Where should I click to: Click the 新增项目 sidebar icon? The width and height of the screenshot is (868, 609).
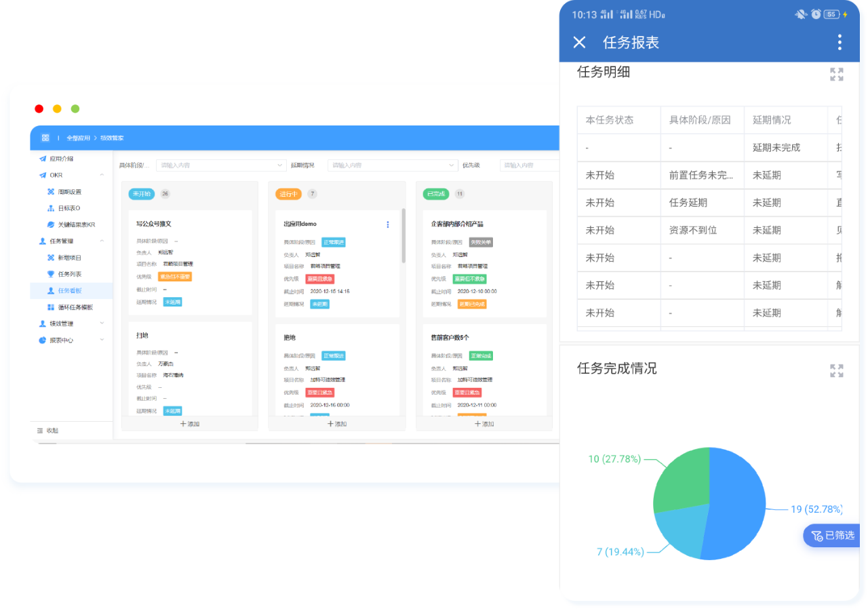[51, 258]
